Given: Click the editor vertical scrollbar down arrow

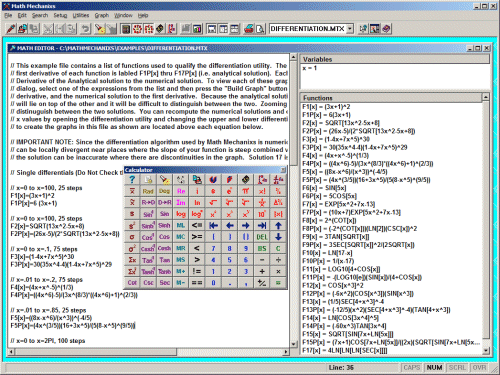Looking at the screenshot, I should [x=293, y=344].
